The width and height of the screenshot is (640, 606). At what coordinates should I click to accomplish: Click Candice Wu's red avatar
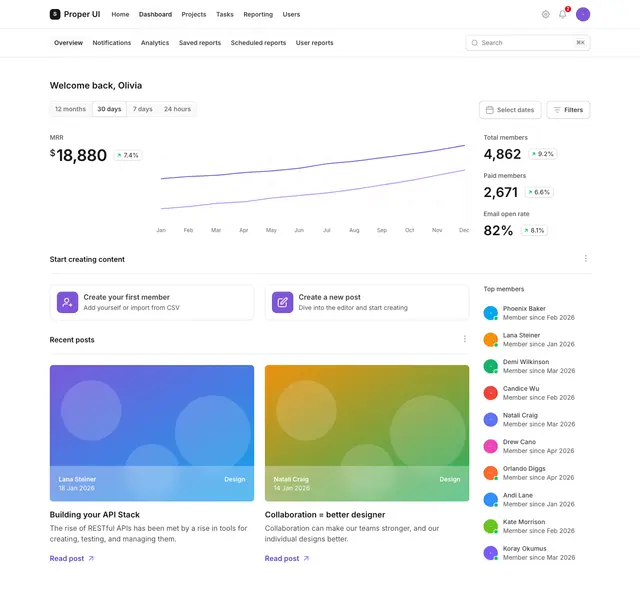[491, 393]
